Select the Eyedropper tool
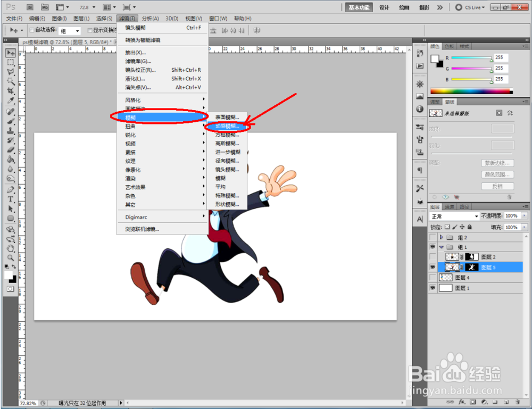 [11, 101]
